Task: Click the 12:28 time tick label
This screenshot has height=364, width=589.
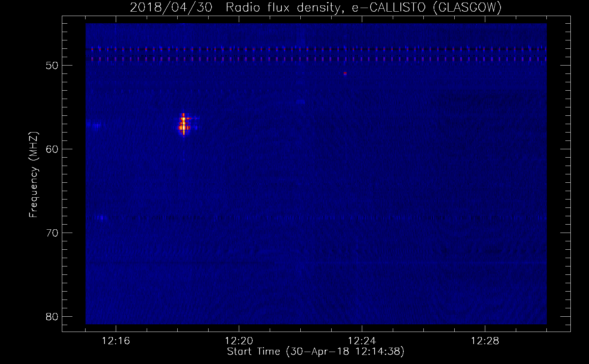Action: (485, 341)
